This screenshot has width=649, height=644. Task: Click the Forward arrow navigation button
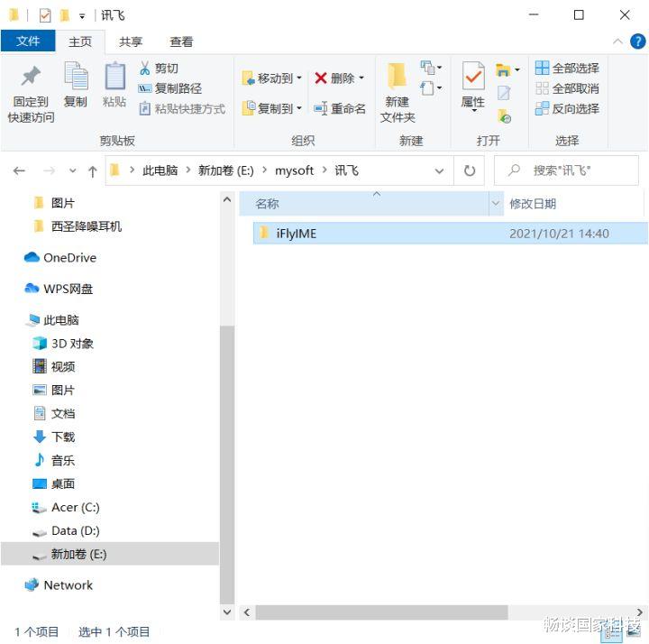(49, 170)
